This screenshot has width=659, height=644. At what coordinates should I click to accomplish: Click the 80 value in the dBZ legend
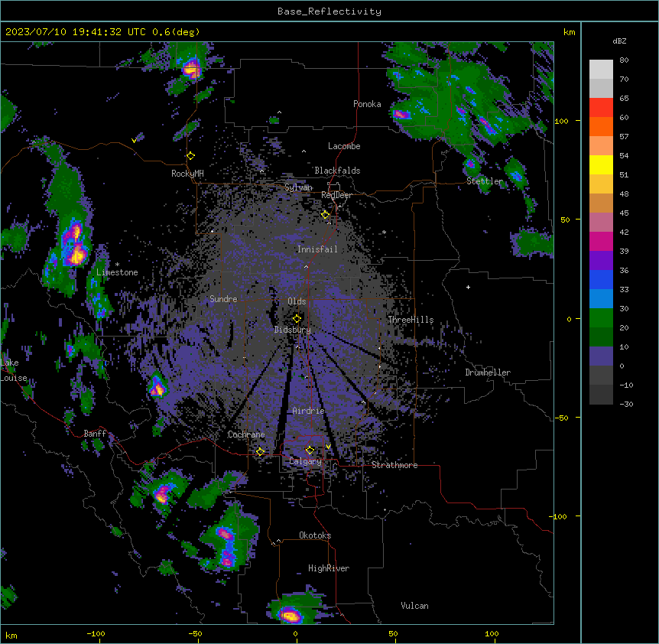click(x=624, y=60)
